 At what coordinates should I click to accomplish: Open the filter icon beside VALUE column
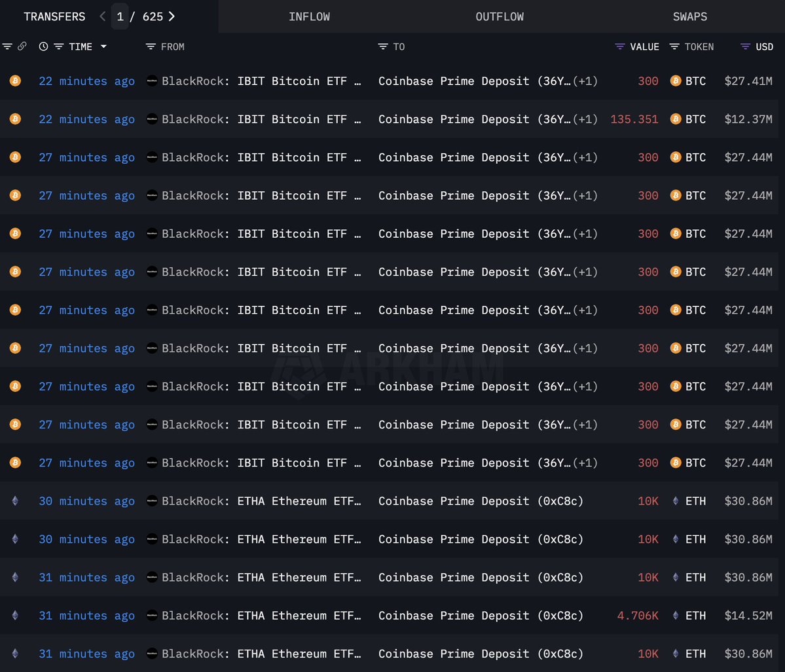click(619, 47)
